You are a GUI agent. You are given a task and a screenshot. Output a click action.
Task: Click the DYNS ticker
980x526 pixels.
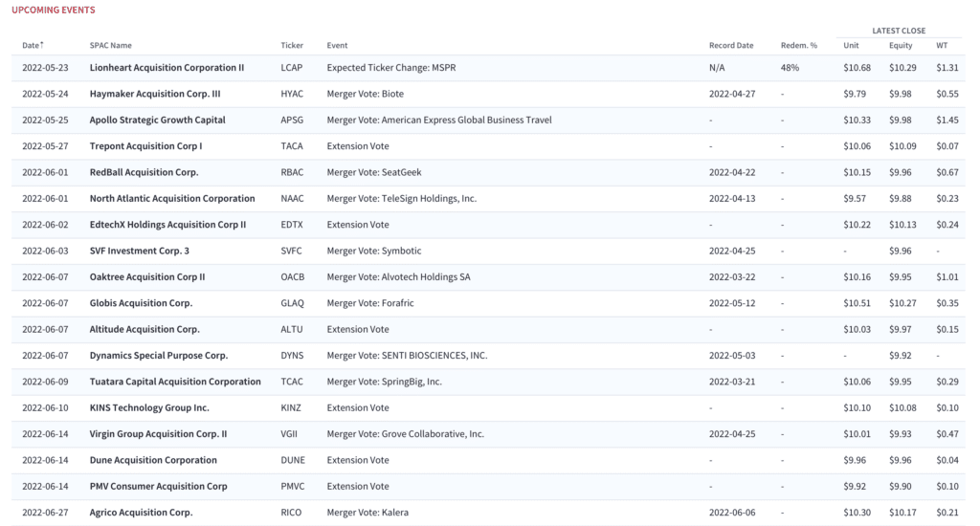[292, 356]
